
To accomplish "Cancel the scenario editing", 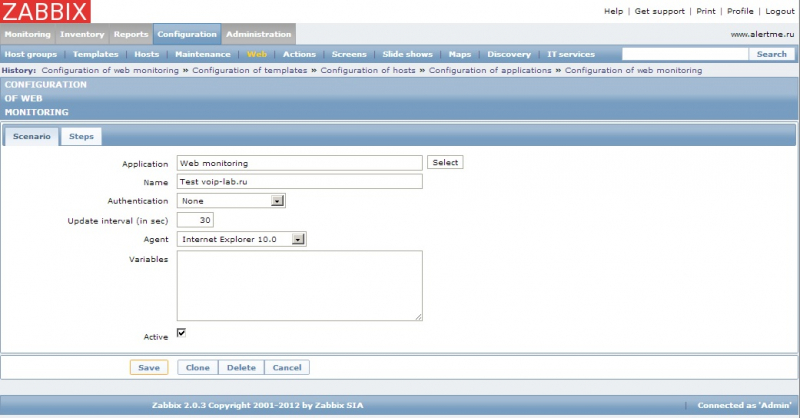I will 287,367.
